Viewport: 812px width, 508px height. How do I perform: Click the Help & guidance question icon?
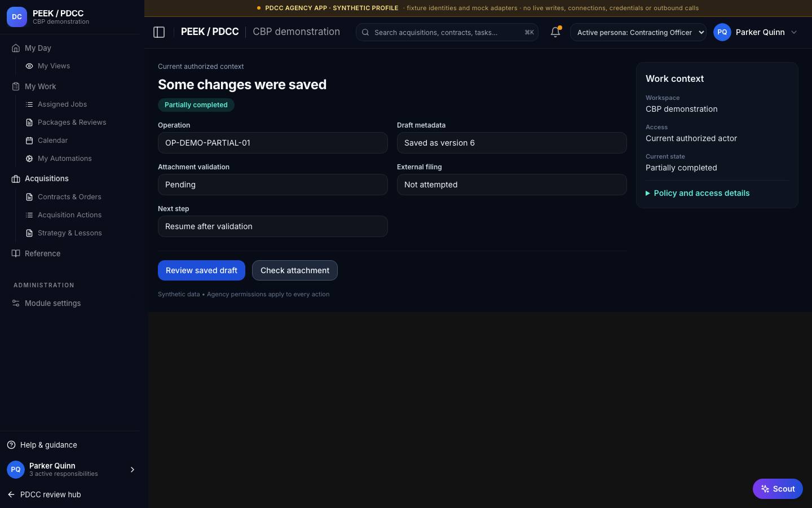click(11, 445)
